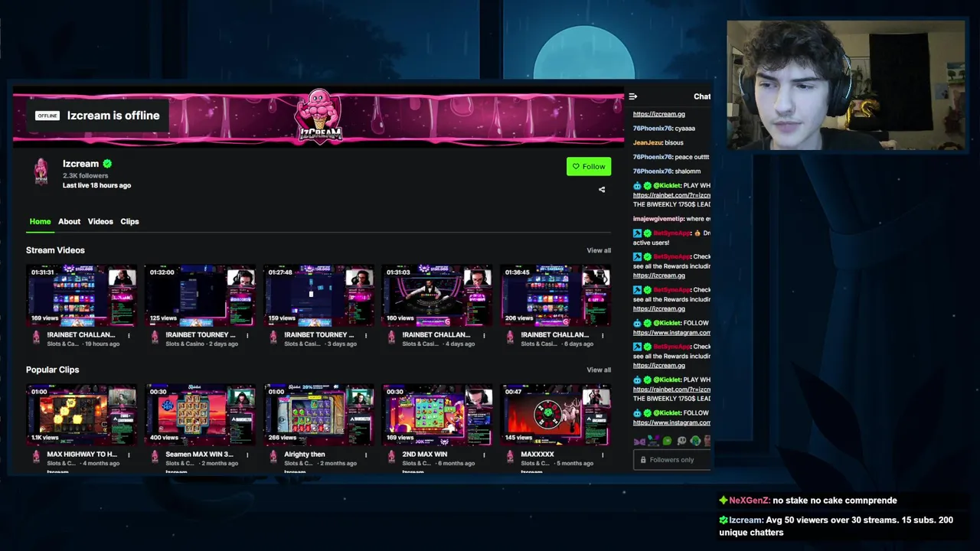This screenshot has height=551, width=980.
Task: Open options menu for the 4 days ago video
Action: point(484,335)
